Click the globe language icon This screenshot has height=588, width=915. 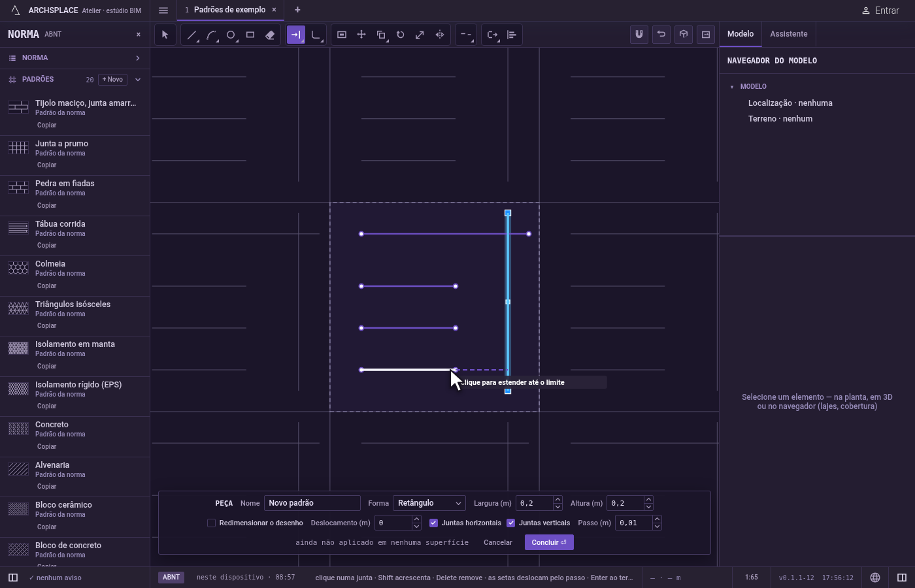(x=875, y=578)
